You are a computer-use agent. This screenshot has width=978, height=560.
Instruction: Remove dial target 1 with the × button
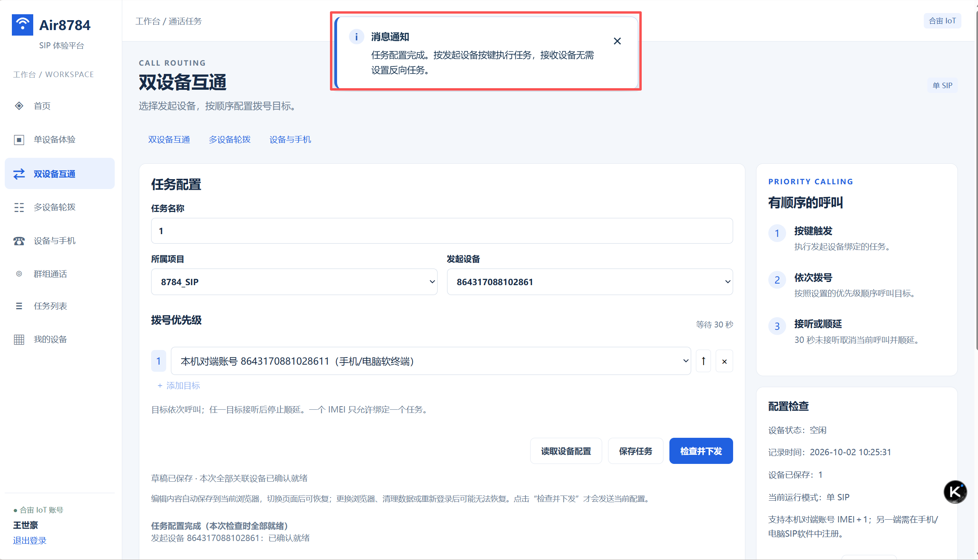pyautogui.click(x=724, y=361)
